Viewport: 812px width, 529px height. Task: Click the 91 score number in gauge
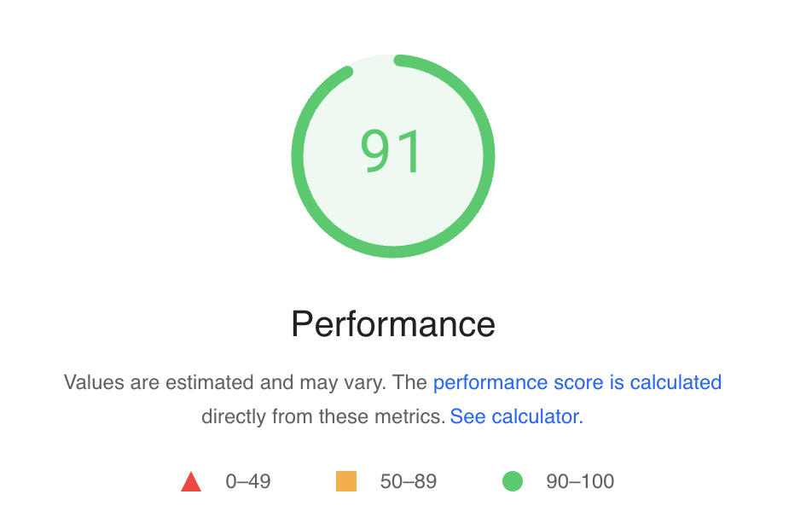391,151
